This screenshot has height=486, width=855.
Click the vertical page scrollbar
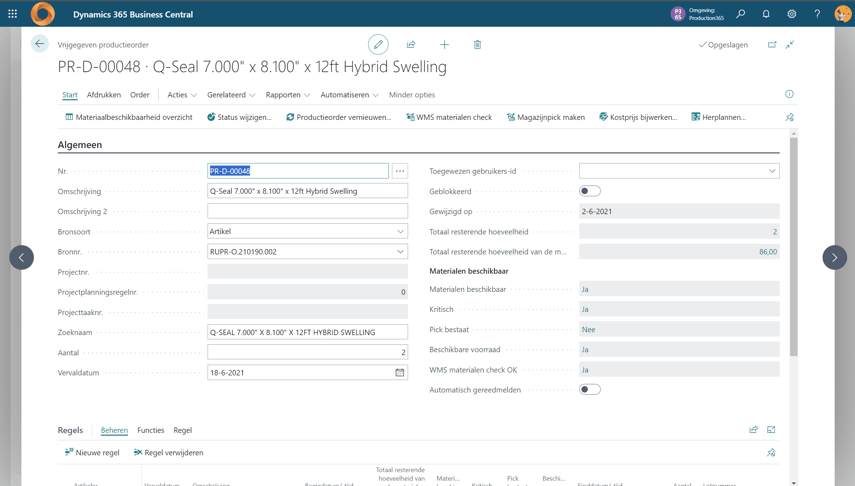coord(793,247)
